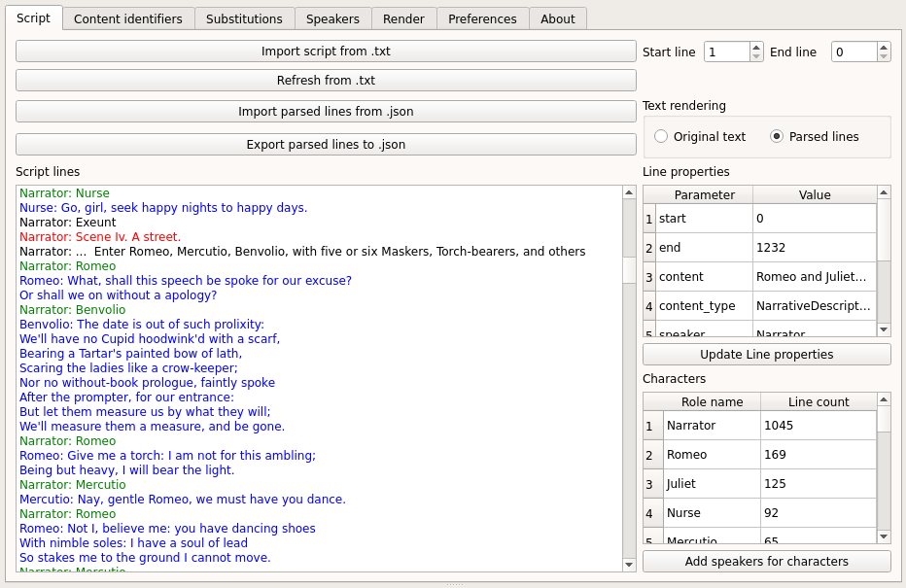906x588 pixels.
Task: Click Add speakers for characters button
Action: click(767, 562)
